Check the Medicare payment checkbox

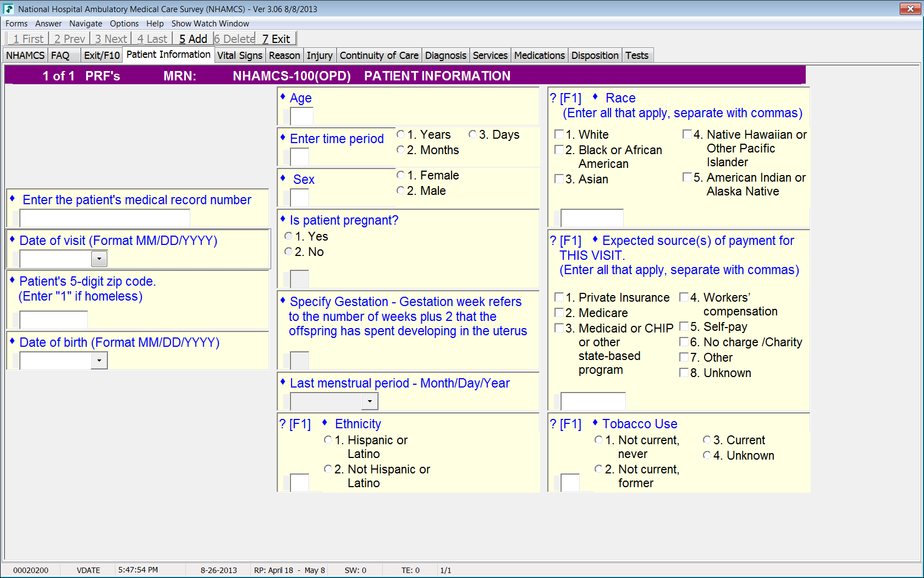tap(559, 313)
